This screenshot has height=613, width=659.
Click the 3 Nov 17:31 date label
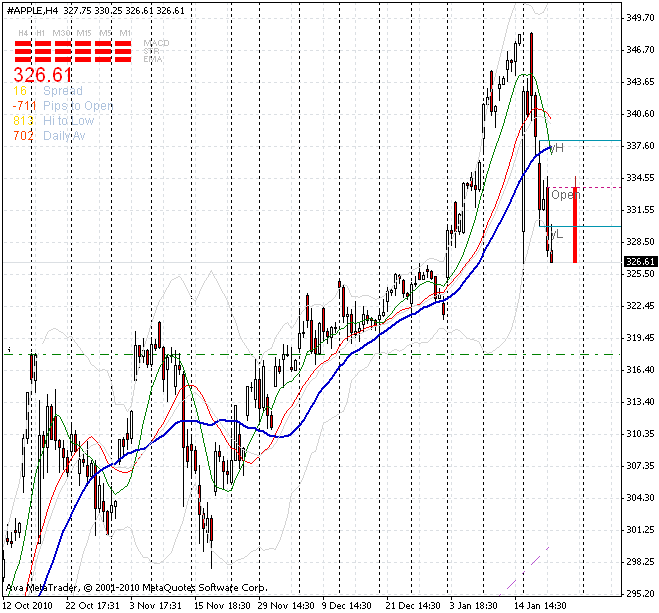tap(156, 606)
